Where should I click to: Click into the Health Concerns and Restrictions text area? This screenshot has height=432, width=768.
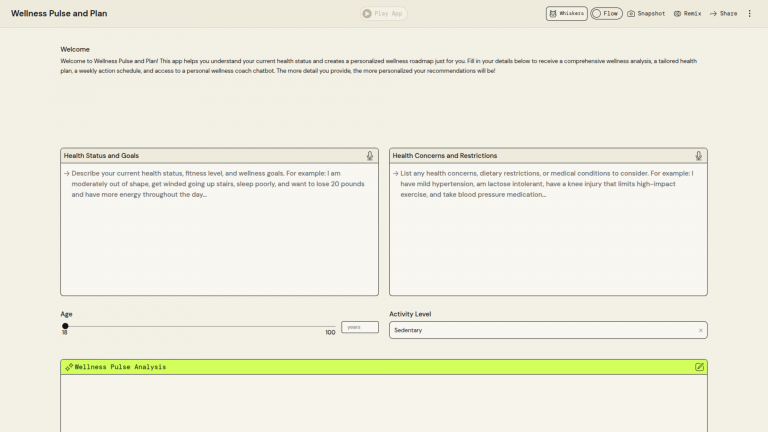(548, 240)
